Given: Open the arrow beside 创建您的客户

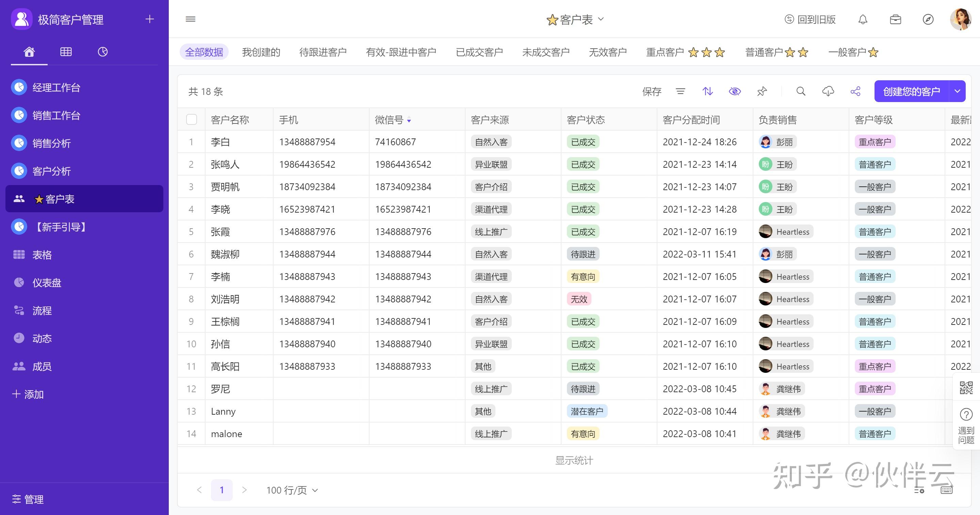Looking at the screenshot, I should coord(958,91).
